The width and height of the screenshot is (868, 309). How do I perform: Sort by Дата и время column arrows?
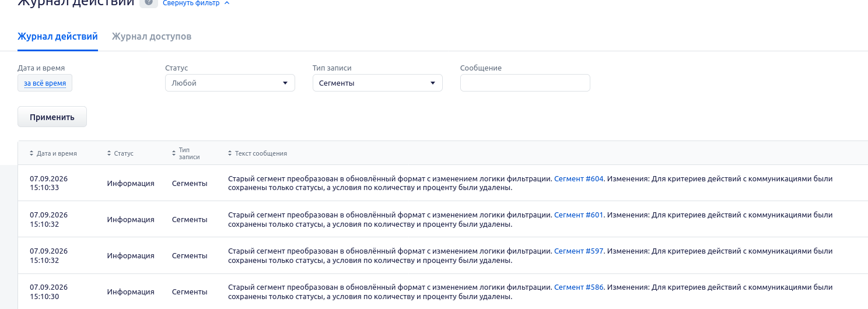tap(32, 153)
